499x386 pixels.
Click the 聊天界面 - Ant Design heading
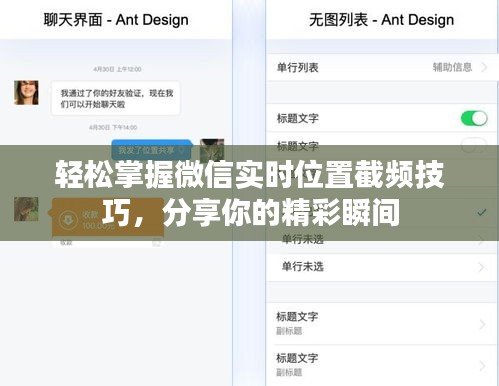116,20
